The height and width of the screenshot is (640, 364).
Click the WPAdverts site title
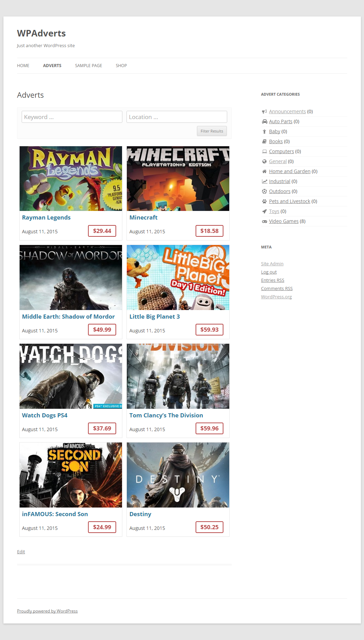(x=41, y=33)
